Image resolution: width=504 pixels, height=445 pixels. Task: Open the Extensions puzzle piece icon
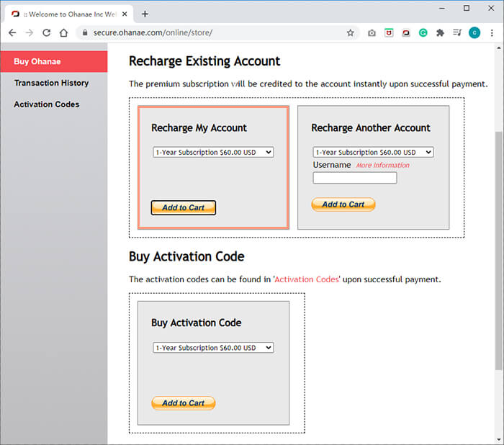440,32
